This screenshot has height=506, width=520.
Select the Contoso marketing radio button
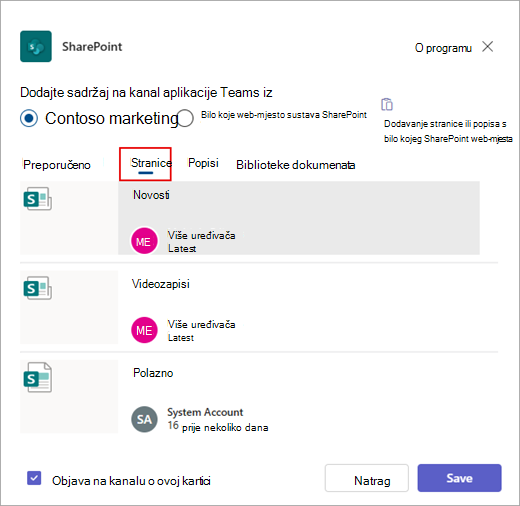29,118
